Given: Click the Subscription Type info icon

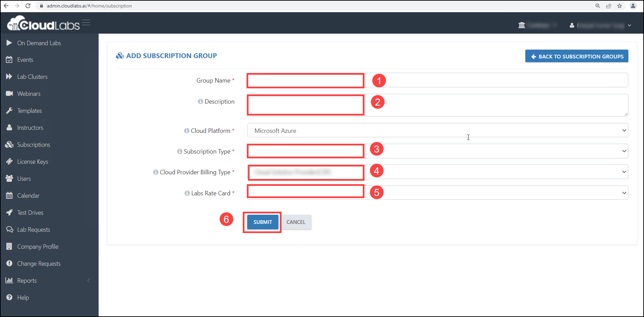Looking at the screenshot, I should 180,152.
